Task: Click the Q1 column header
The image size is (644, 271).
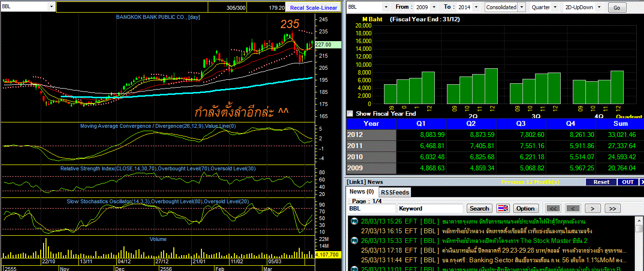Action: click(421, 124)
